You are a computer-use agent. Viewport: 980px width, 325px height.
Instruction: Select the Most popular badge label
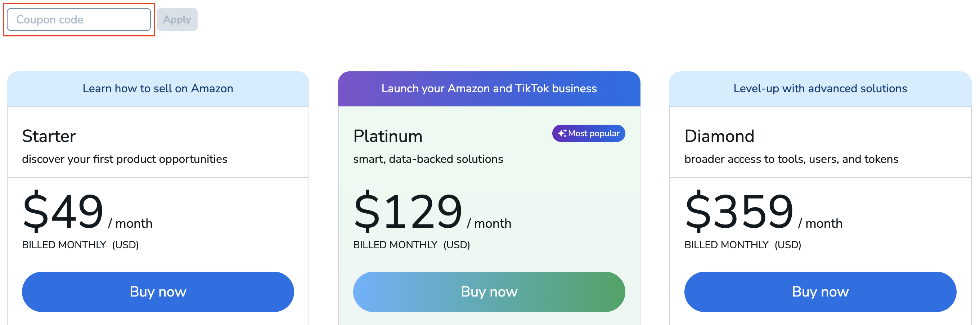point(593,133)
